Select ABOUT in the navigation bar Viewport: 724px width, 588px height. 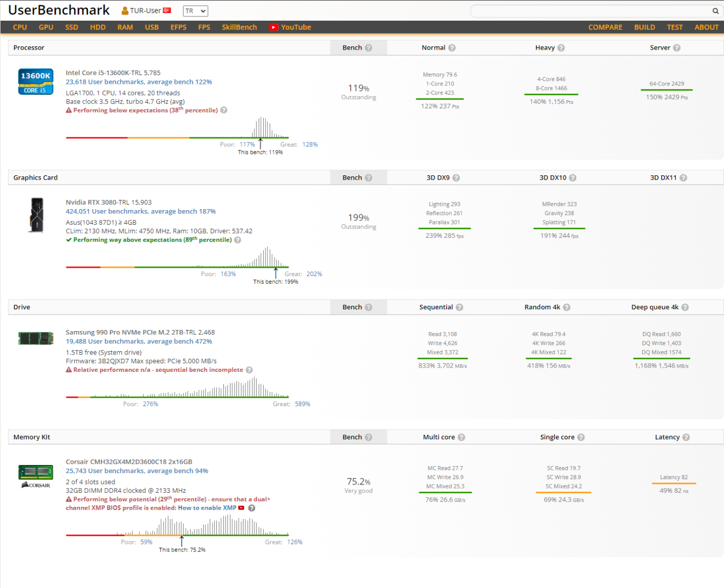(x=707, y=27)
